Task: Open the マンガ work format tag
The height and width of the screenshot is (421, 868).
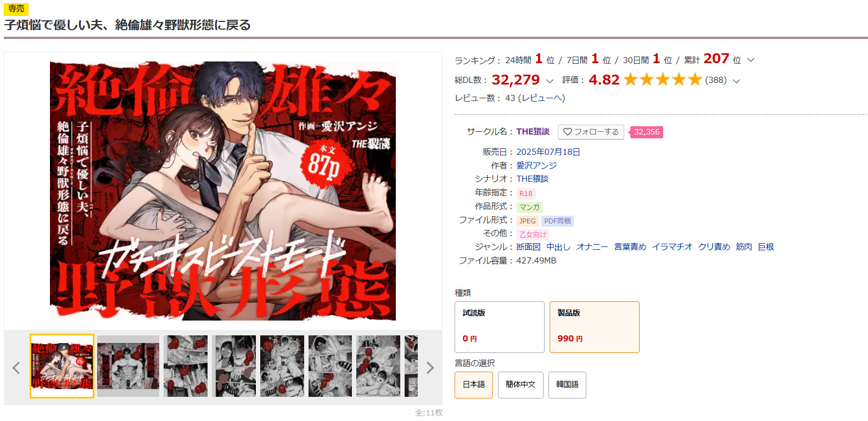Action: click(529, 207)
